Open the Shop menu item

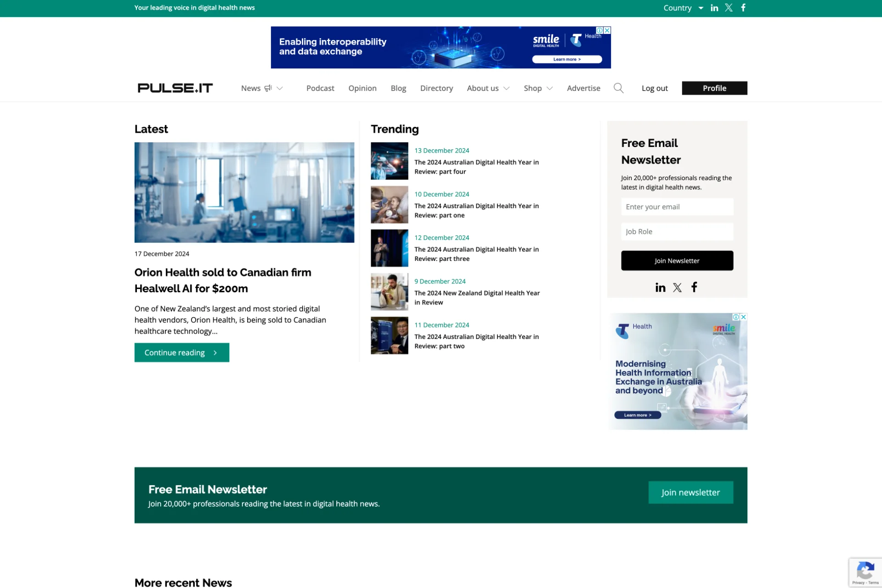(x=533, y=88)
